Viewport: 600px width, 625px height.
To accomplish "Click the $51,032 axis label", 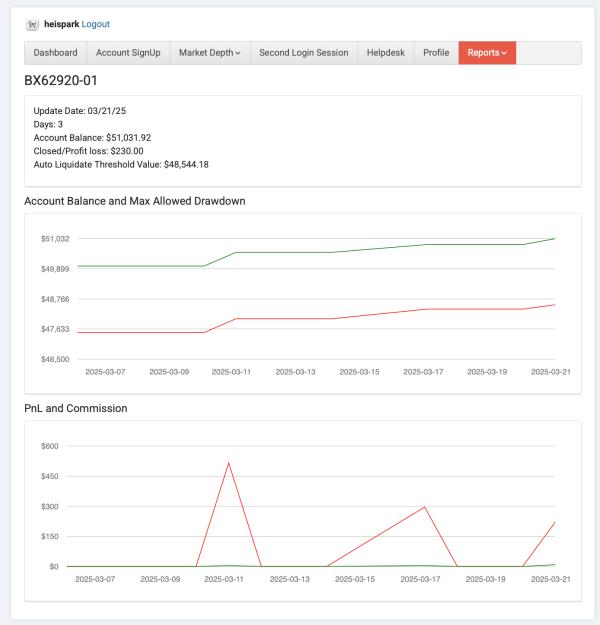I will 55,239.
